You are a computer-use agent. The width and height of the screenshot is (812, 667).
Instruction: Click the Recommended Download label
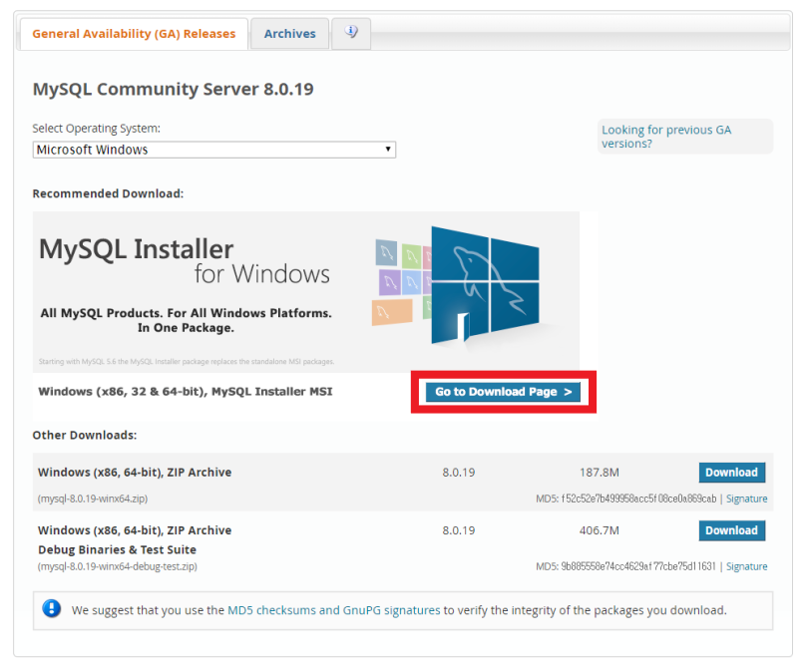point(108,193)
